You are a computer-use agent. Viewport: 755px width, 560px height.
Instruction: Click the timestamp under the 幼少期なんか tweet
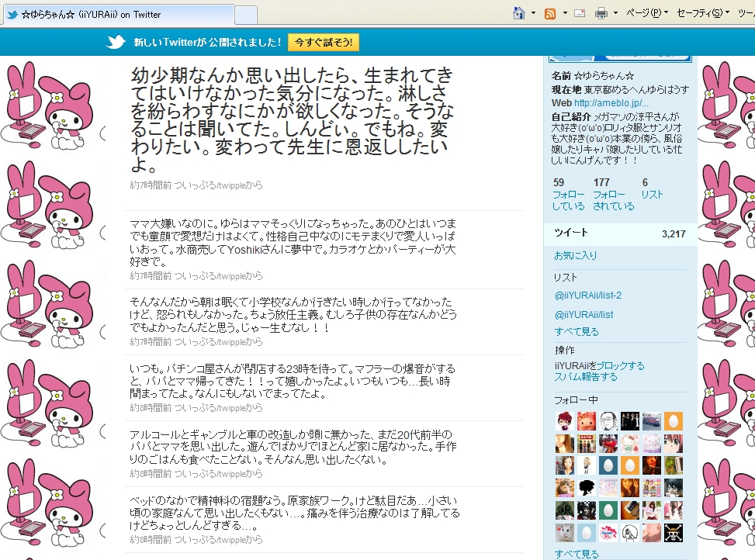point(151,185)
